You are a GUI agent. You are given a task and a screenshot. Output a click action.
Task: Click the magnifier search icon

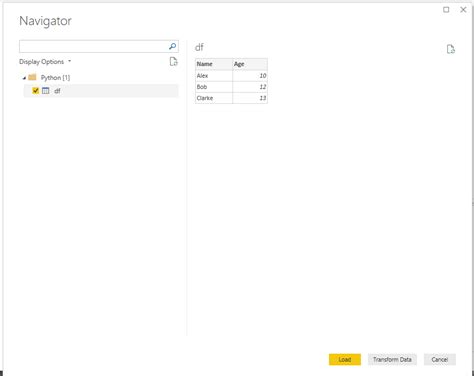click(x=172, y=46)
